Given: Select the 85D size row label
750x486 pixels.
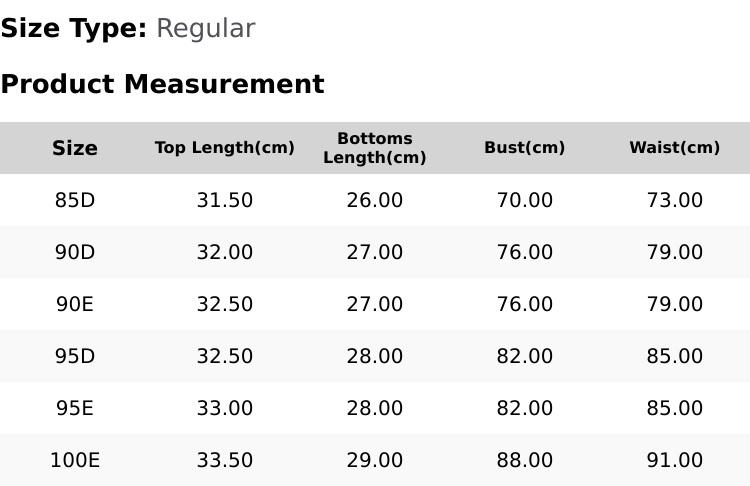Looking at the screenshot, I should (75, 200).
